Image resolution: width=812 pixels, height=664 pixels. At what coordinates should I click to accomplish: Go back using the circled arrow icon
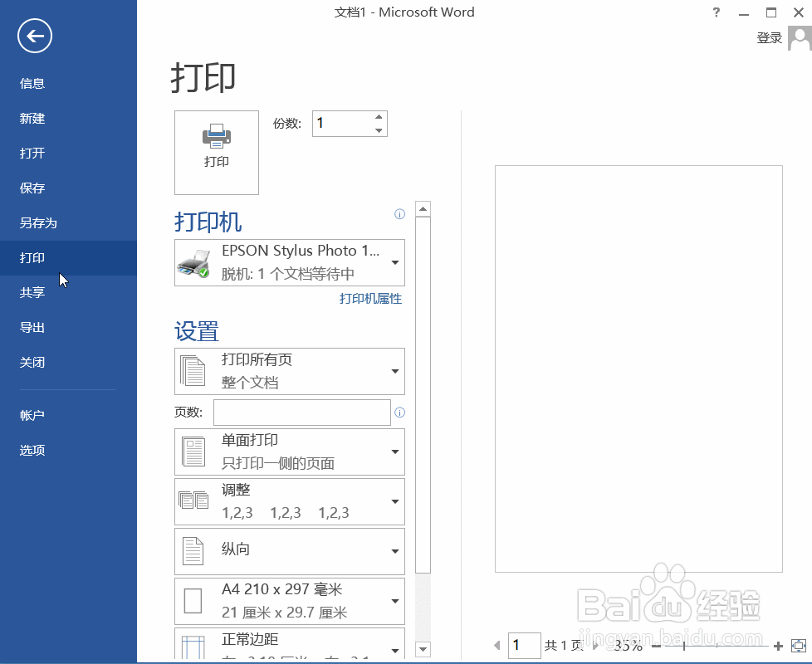coord(35,37)
